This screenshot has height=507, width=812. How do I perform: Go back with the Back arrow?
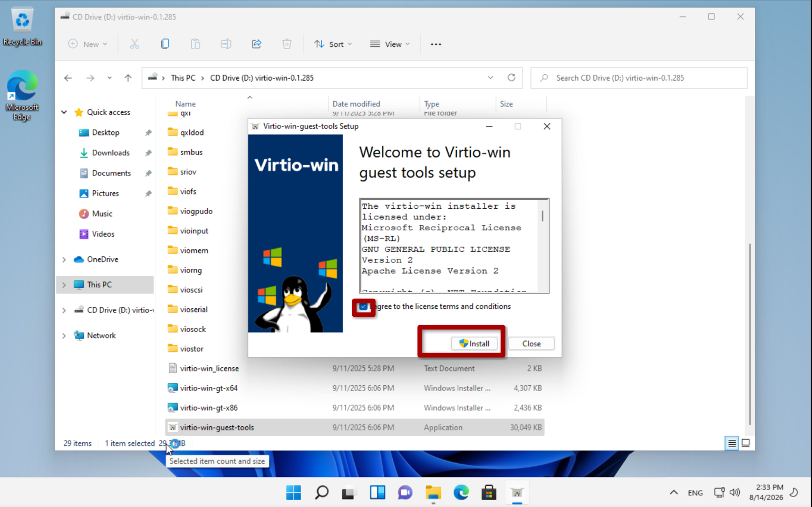tap(68, 78)
